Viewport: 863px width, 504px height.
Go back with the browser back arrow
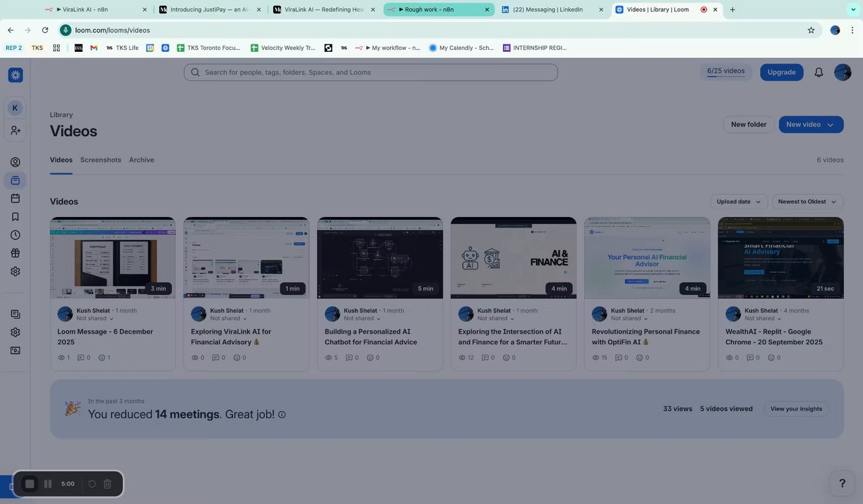pyautogui.click(x=11, y=30)
